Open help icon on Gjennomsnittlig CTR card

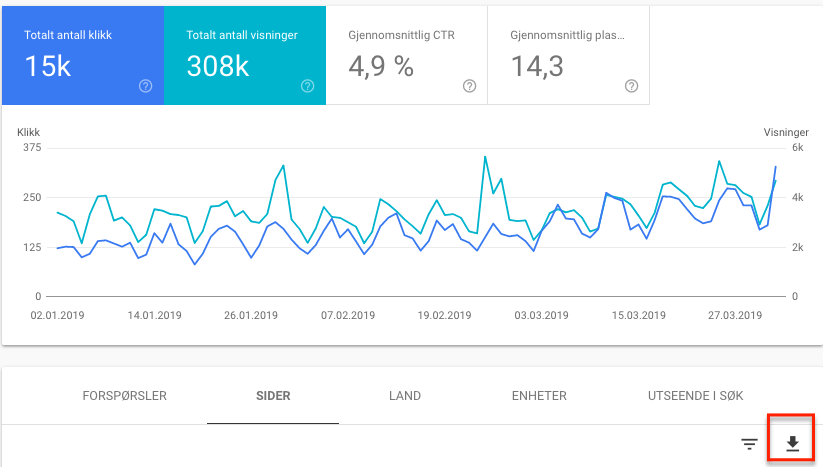click(470, 86)
